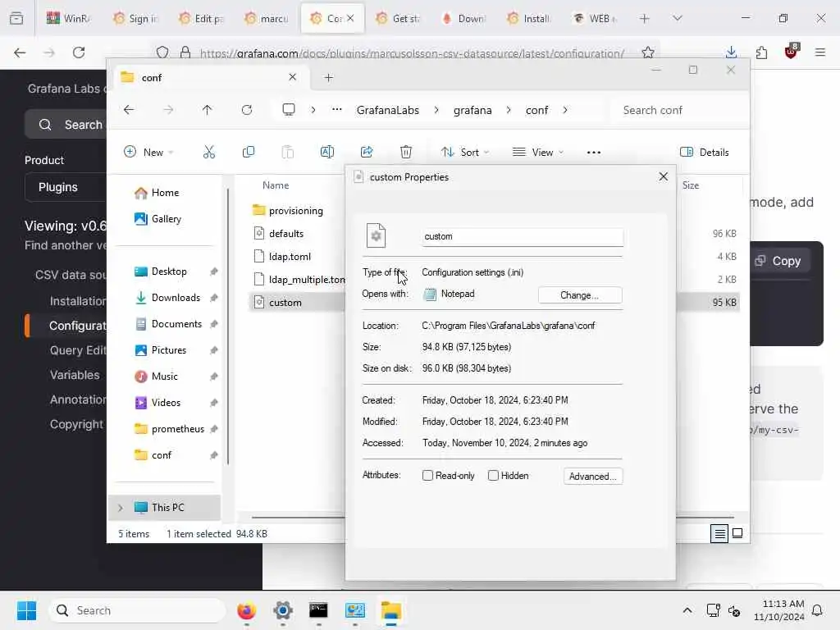Open File Explorer from taskbar
Image resolution: width=840 pixels, height=630 pixels.
click(391, 610)
